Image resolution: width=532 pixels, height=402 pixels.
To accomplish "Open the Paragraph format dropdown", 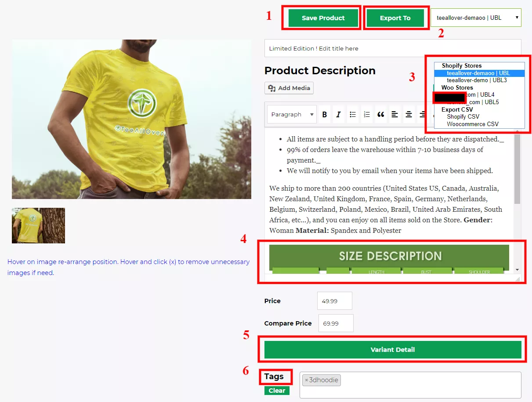I will click(x=292, y=115).
